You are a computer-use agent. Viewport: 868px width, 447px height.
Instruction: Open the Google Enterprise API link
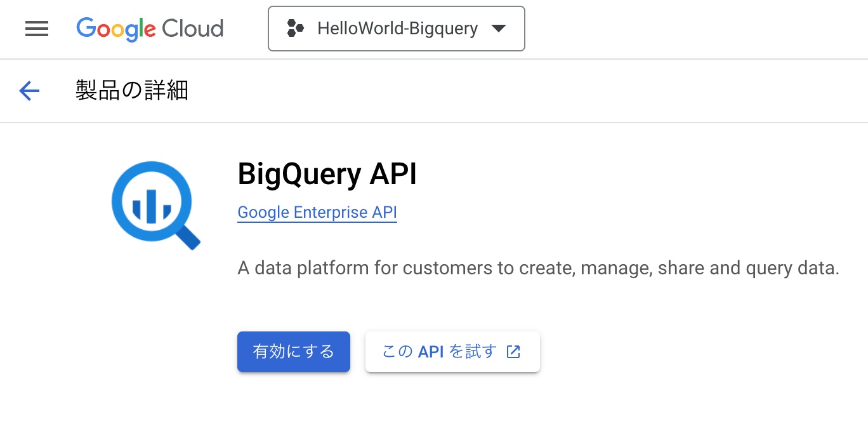click(317, 212)
